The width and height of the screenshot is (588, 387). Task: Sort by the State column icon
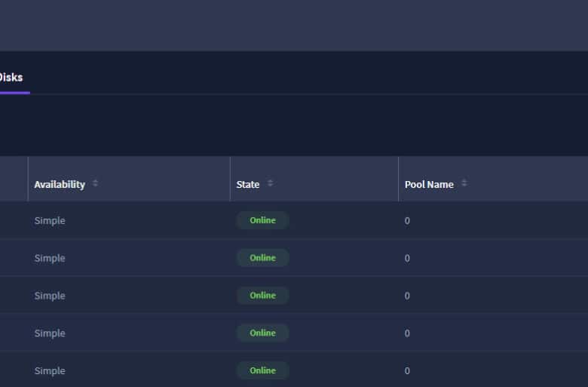pyautogui.click(x=270, y=183)
